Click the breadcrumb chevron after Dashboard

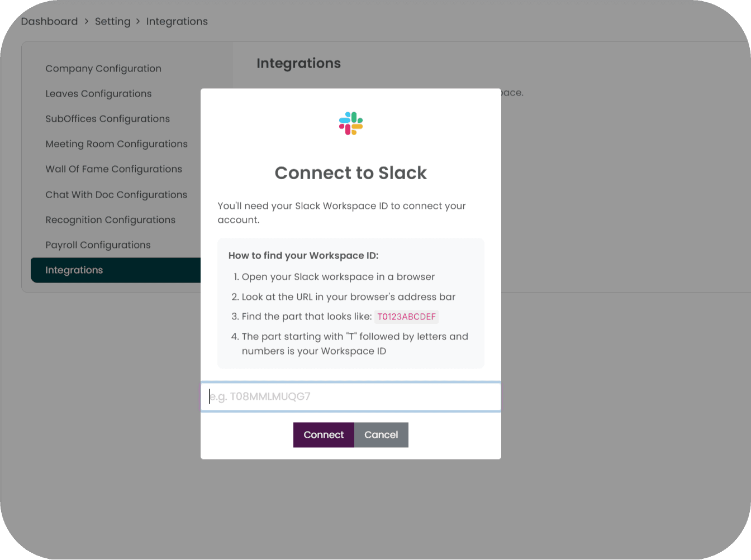pos(87,21)
